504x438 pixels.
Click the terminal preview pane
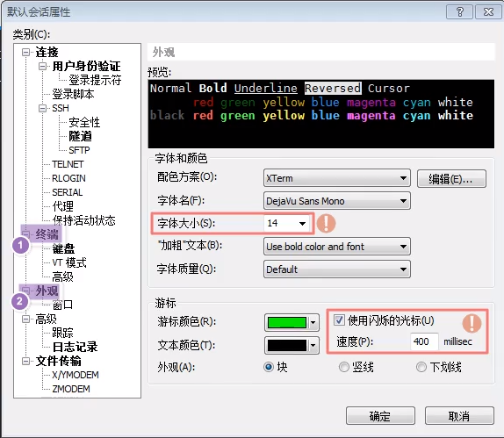point(321,114)
